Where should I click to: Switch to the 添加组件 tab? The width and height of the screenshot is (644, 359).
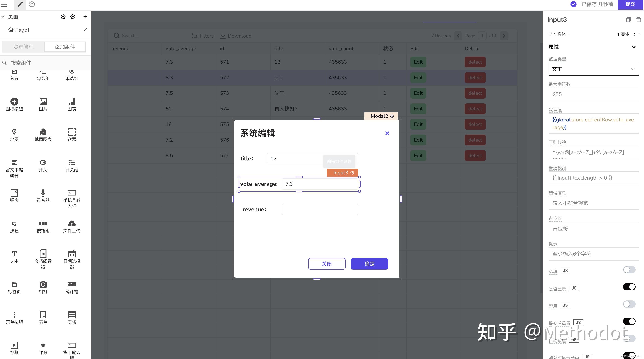point(65,47)
